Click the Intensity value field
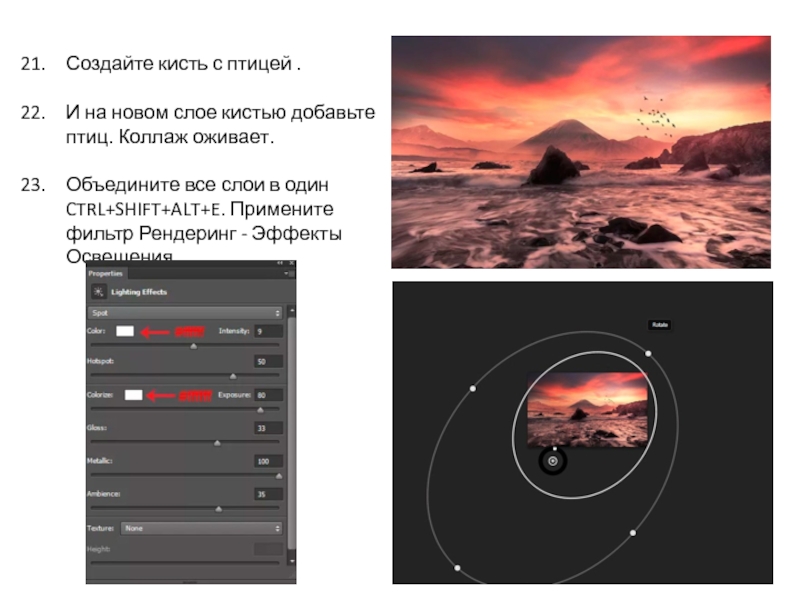 [x=268, y=331]
